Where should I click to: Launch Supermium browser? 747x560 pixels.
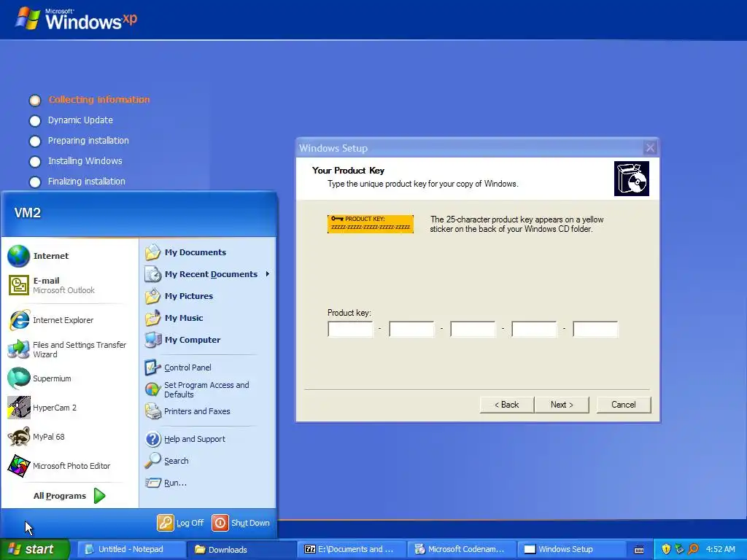[x=69, y=378]
